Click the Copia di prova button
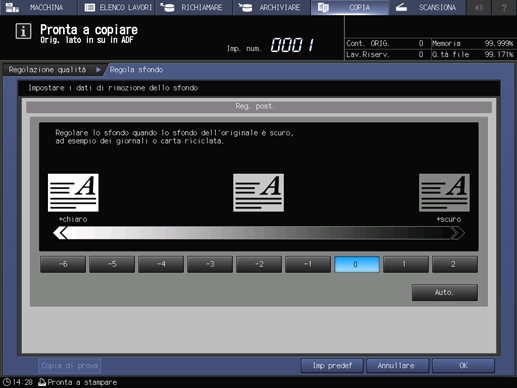The width and height of the screenshot is (517, 388). click(x=70, y=366)
